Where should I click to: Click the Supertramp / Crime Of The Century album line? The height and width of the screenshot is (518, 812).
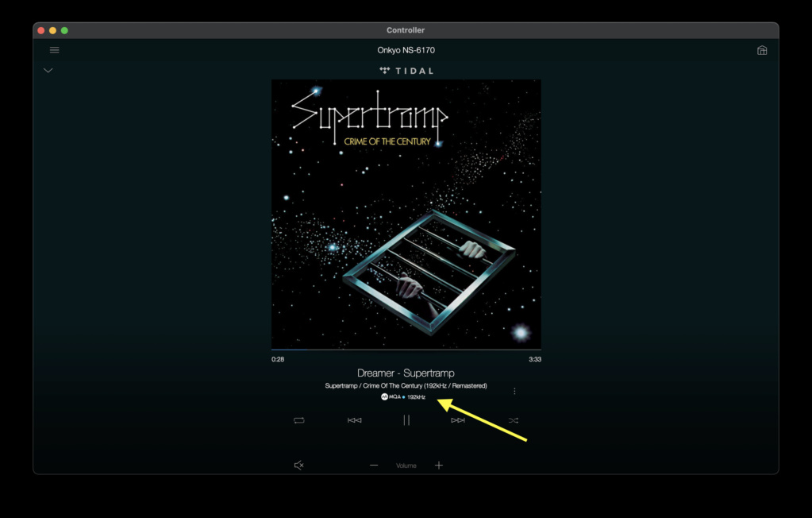click(406, 386)
